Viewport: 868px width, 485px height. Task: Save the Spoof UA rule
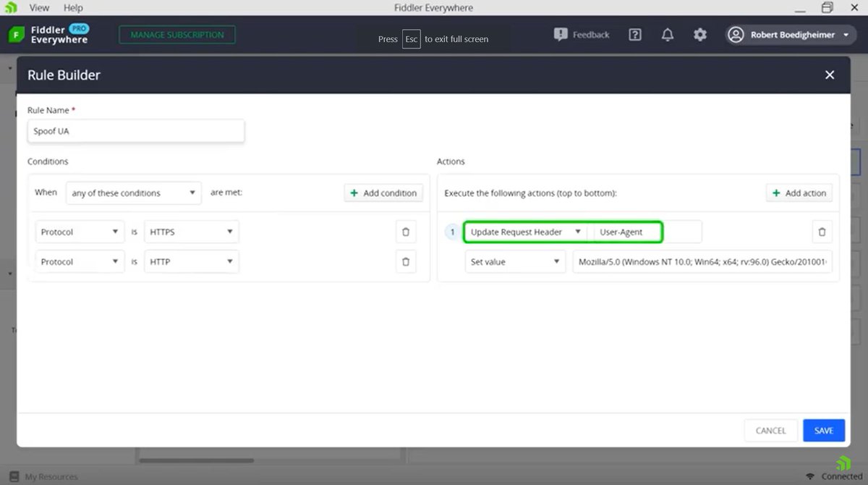(x=824, y=430)
